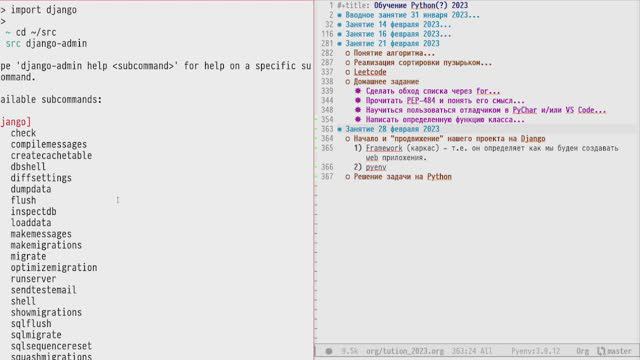Click the 9.5k file size in modeline

(349, 351)
